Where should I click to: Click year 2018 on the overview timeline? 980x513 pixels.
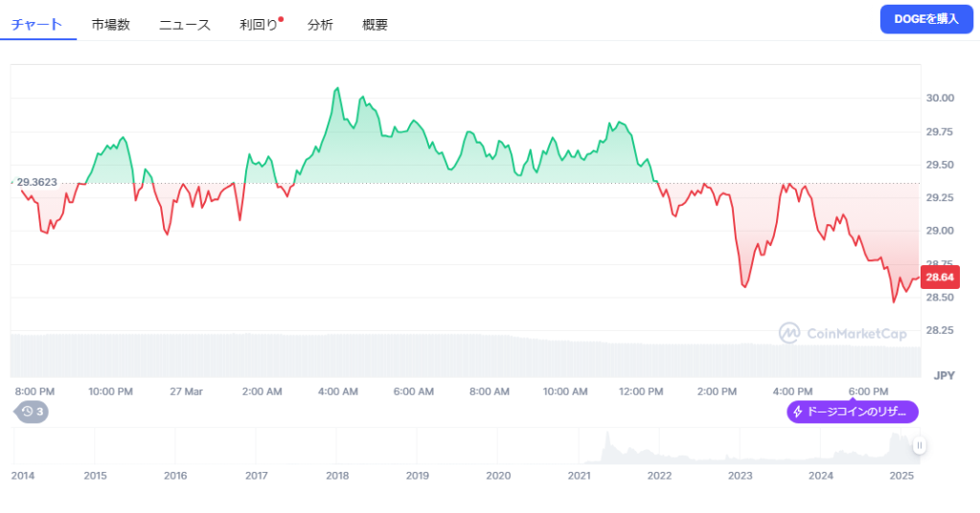point(336,476)
